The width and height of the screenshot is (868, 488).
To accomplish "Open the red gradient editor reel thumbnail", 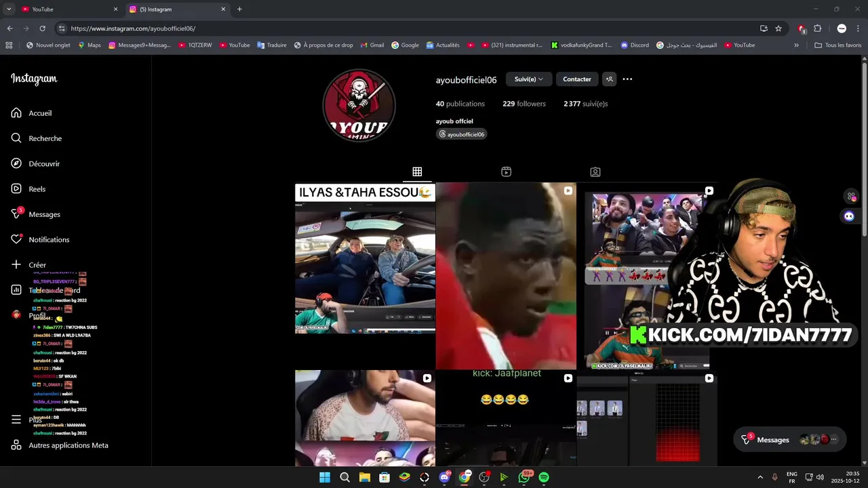I will (x=647, y=418).
